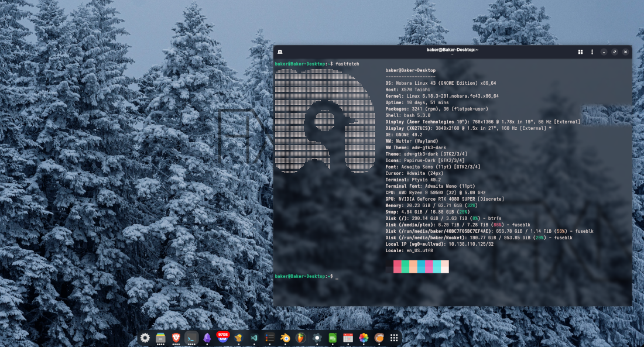The width and height of the screenshot is (644, 347).
Task: Launch Brave browser from the dock
Action: point(176,338)
